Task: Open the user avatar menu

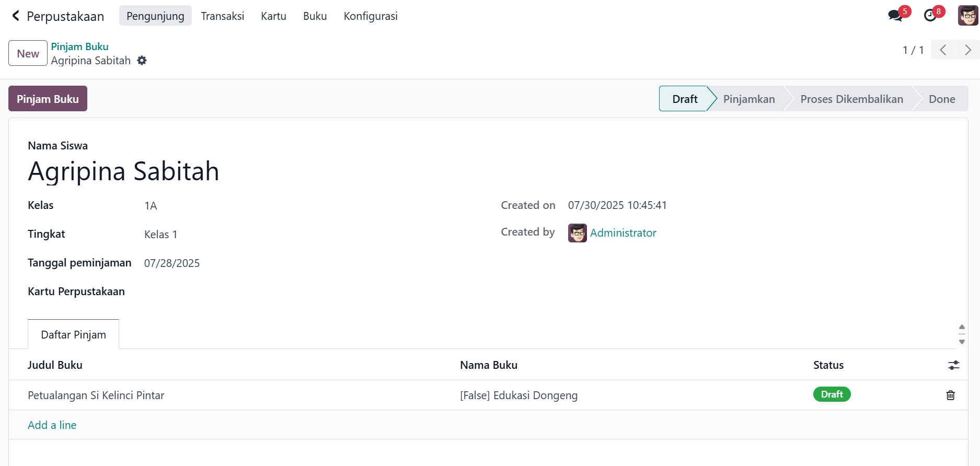Action: [x=967, y=16]
